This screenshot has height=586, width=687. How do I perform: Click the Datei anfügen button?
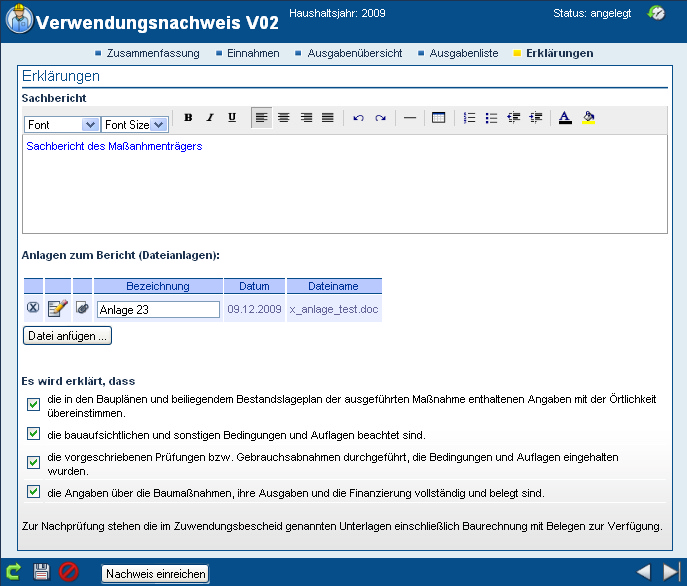pyautogui.click(x=67, y=336)
